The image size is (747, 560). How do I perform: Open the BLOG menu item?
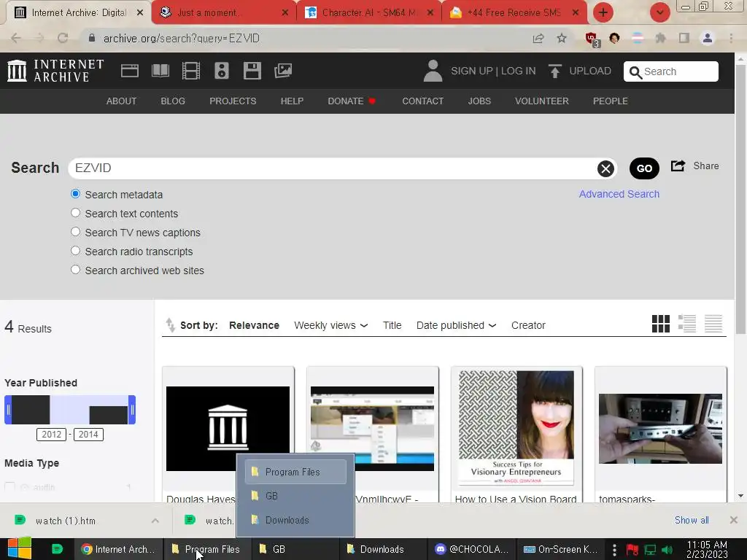point(173,101)
